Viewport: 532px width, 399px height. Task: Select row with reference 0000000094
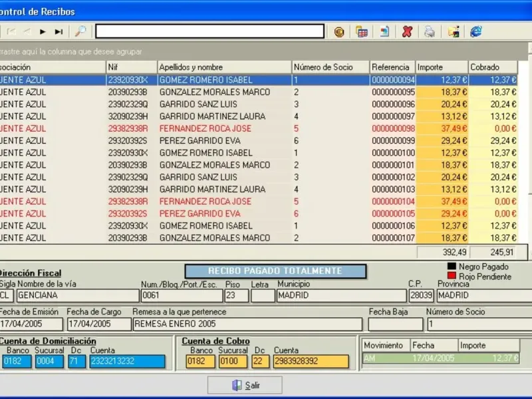(259, 80)
